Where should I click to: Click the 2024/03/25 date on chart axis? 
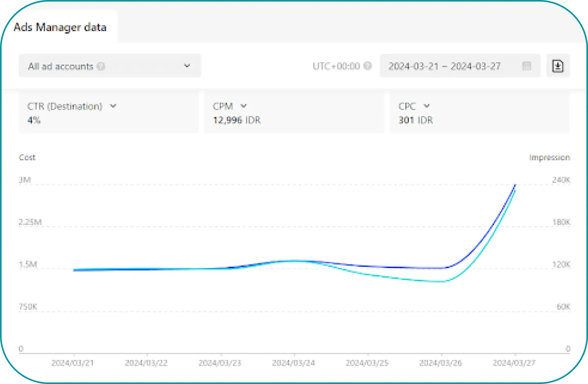point(367,363)
